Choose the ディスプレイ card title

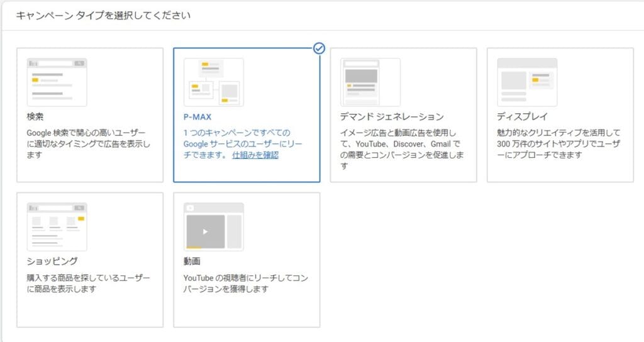click(522, 116)
